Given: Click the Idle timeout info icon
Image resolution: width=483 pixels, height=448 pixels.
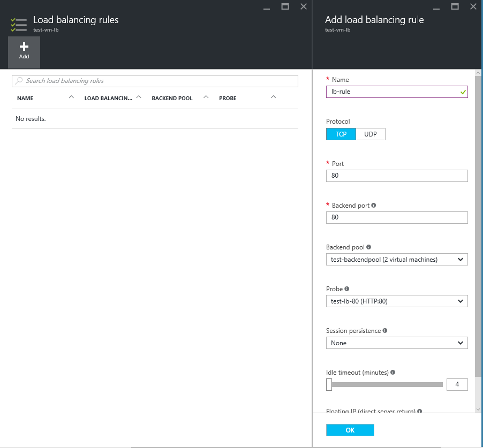Looking at the screenshot, I should [x=393, y=373].
